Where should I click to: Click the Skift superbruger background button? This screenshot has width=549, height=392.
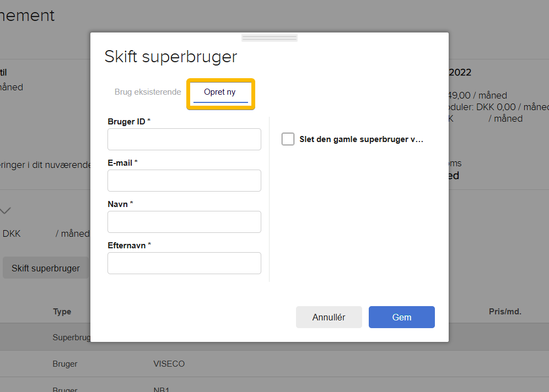click(47, 268)
